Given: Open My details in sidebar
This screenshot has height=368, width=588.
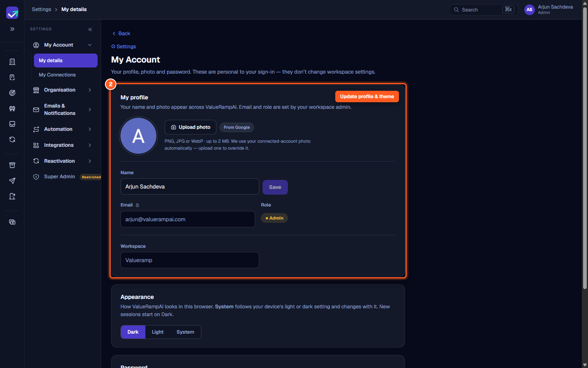Looking at the screenshot, I should (66, 61).
